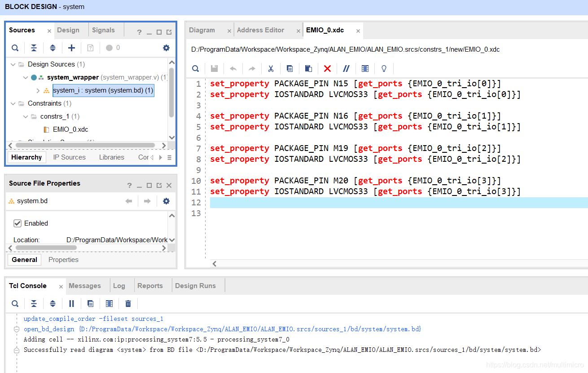The image size is (588, 373).
Task: Click the update_compile_order command link
Action: [x=93, y=319]
